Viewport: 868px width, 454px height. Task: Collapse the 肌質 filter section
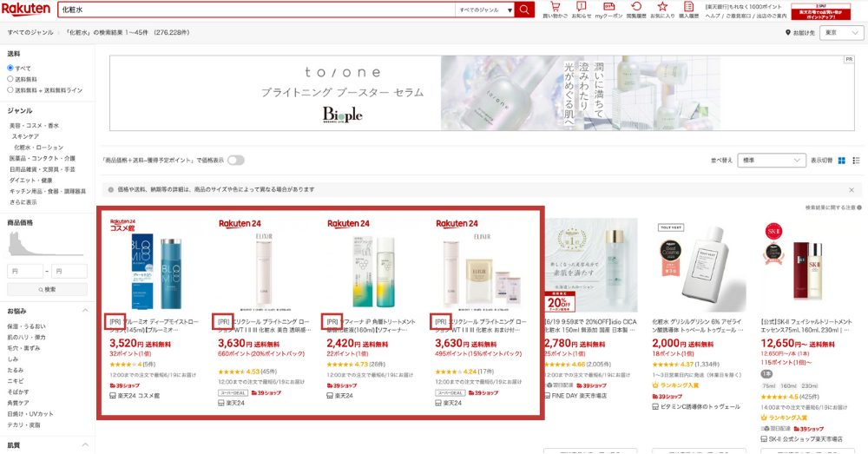point(85,444)
